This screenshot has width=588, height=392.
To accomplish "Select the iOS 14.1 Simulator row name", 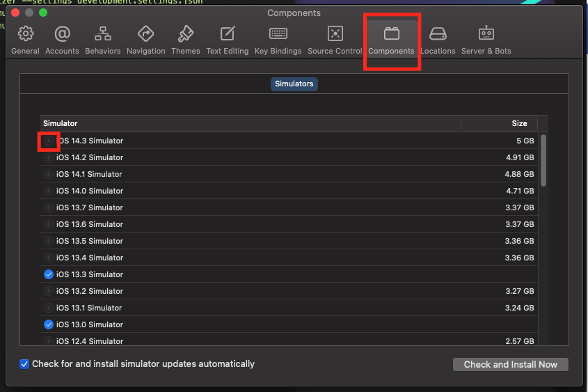I will (89, 174).
